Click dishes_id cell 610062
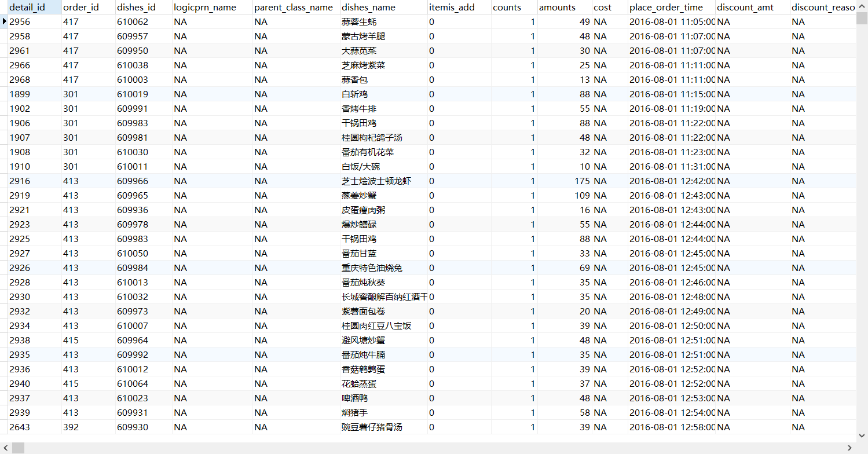Screen dimensions: 868x454 [x=144, y=21]
